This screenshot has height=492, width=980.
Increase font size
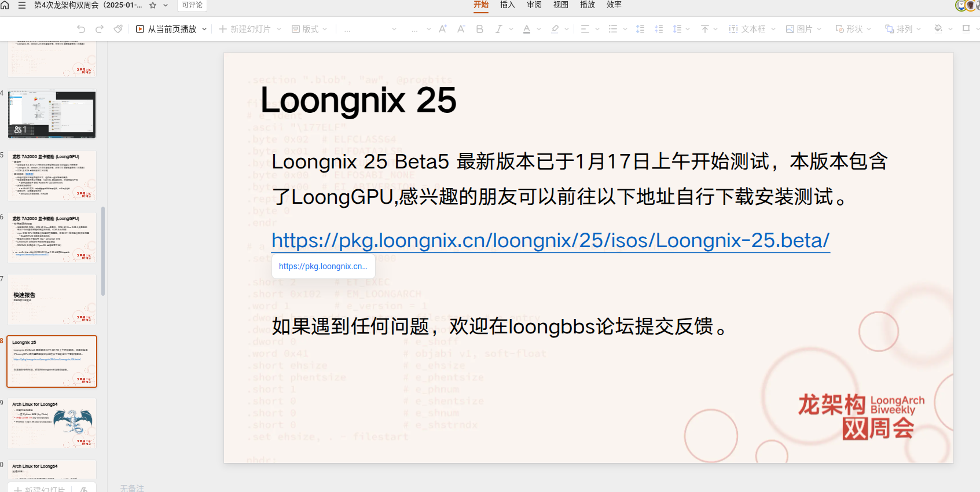(443, 29)
